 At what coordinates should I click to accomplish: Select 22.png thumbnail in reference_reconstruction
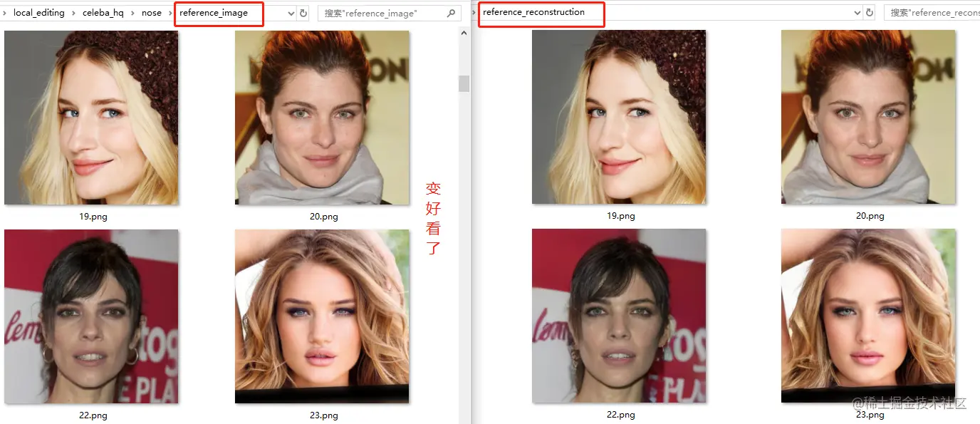click(619, 316)
